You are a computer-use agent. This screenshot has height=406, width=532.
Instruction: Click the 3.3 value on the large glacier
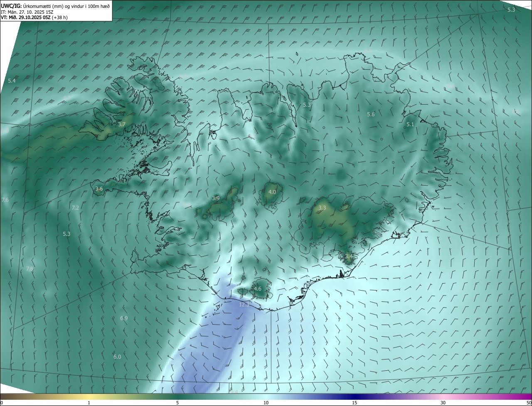[x=322, y=208]
